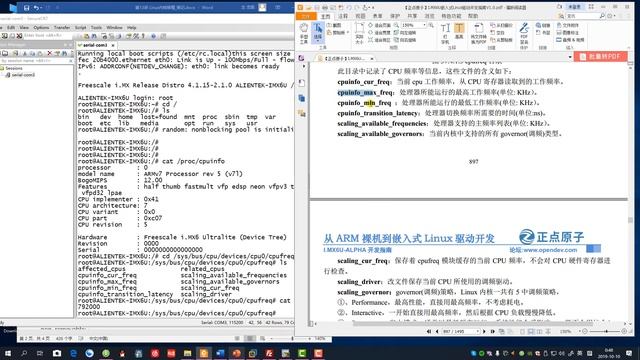Close the PDF document tab in Foxit
This screenshot has width=640, height=360.
point(372,58)
